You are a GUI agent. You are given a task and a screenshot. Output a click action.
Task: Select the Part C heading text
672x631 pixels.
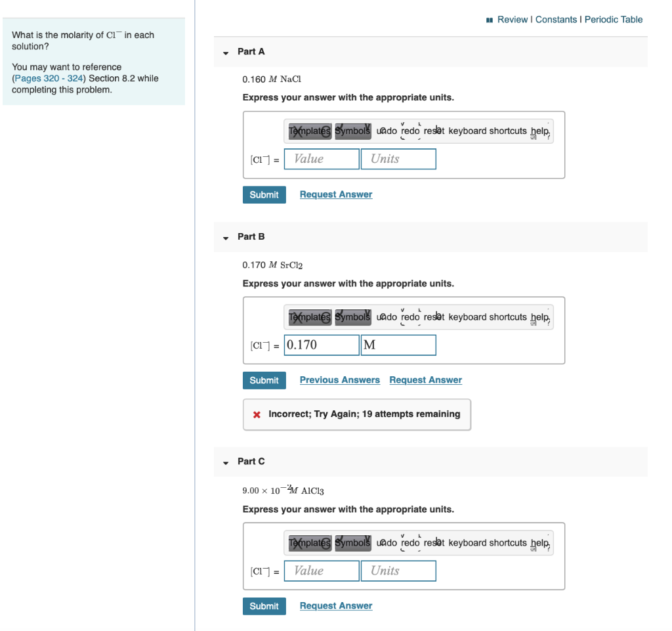(x=251, y=462)
